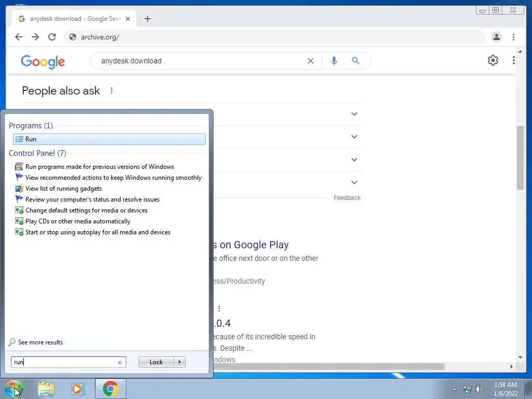
Task: Open View list of running gadgets
Action: 58,188
